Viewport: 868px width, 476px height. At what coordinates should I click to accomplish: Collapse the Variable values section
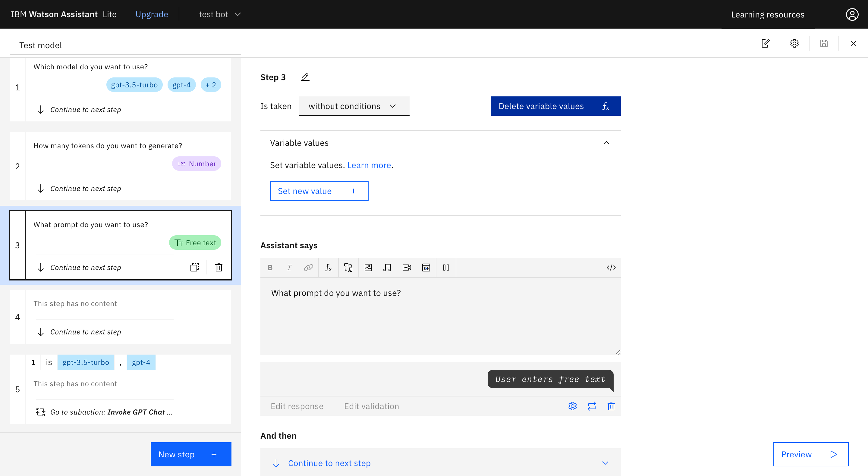pos(606,143)
